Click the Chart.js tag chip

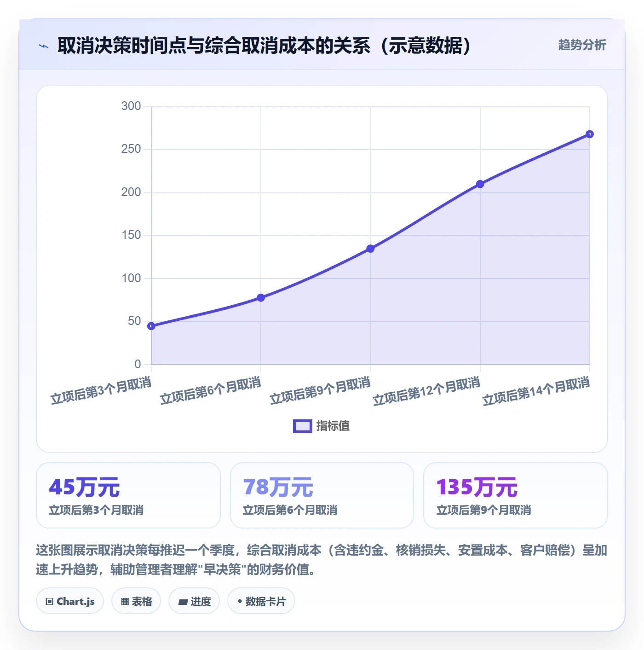70,601
